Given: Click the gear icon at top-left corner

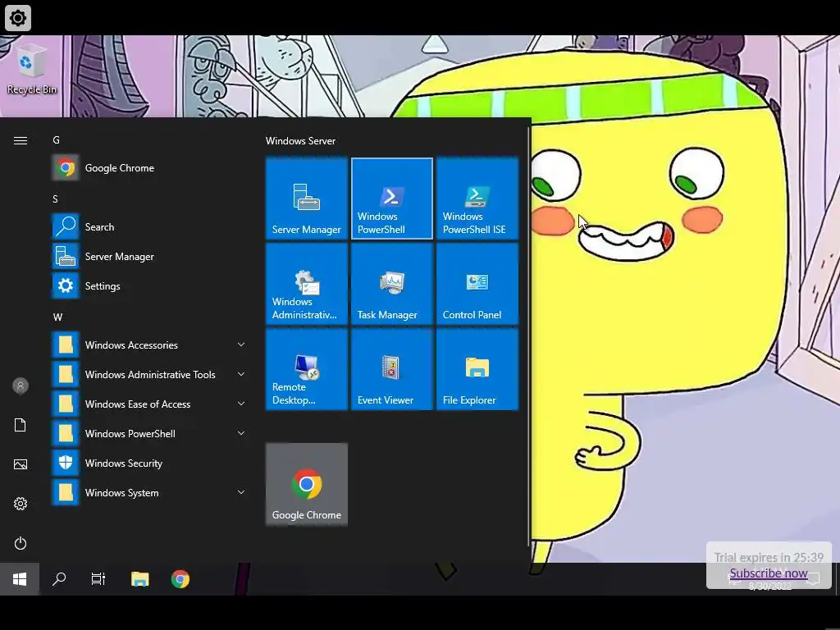Looking at the screenshot, I should [x=18, y=18].
